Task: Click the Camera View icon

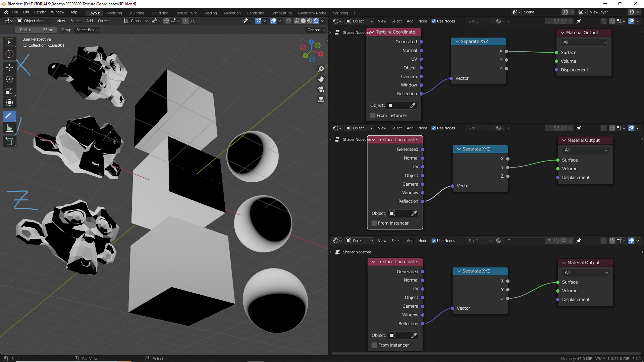Action: coord(321,89)
